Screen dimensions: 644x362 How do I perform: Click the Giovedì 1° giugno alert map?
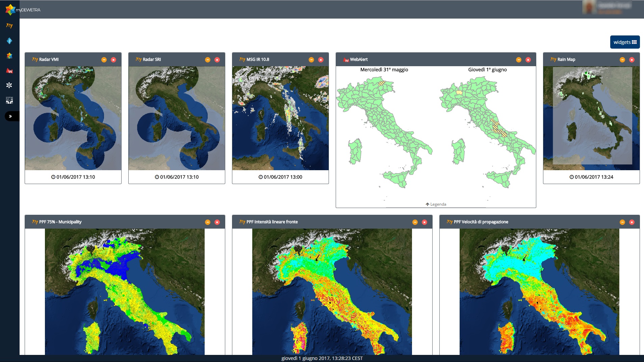click(487, 132)
